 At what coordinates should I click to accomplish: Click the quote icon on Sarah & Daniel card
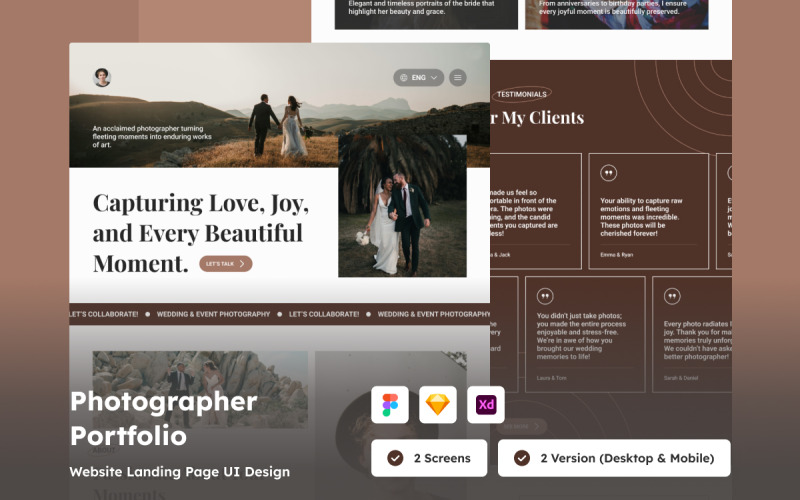pyautogui.click(x=672, y=296)
